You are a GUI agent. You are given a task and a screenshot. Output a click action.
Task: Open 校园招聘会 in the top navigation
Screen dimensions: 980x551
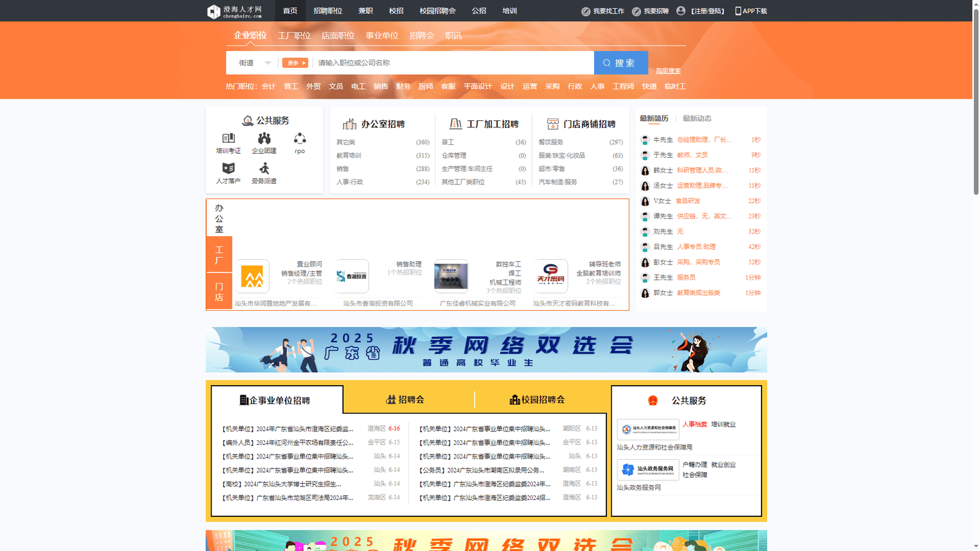coord(438,11)
